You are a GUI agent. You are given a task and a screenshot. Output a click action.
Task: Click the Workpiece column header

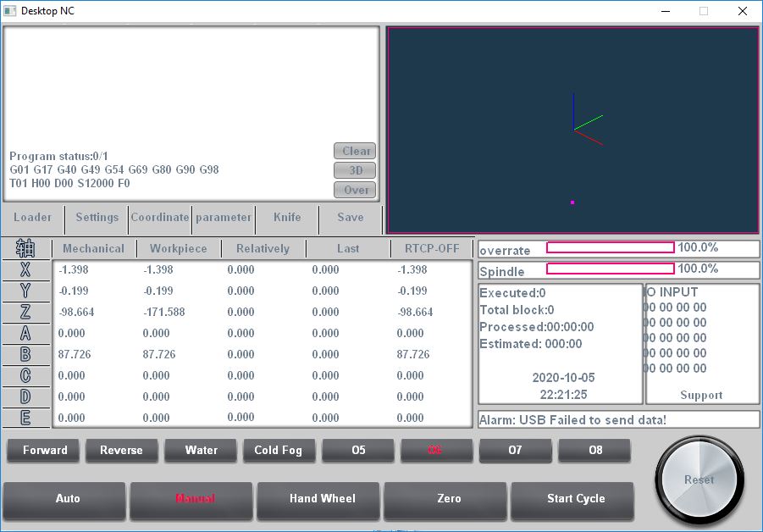(x=178, y=249)
